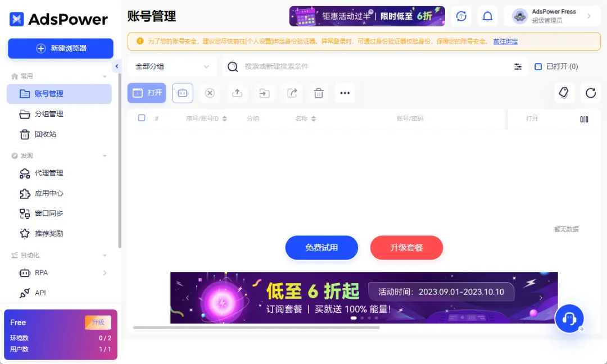
Task: Open the notifications bell
Action: [x=487, y=16]
